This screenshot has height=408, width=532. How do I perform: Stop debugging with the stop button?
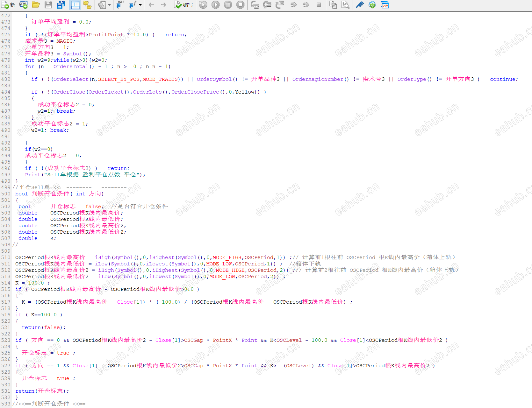pyautogui.click(x=241, y=5)
